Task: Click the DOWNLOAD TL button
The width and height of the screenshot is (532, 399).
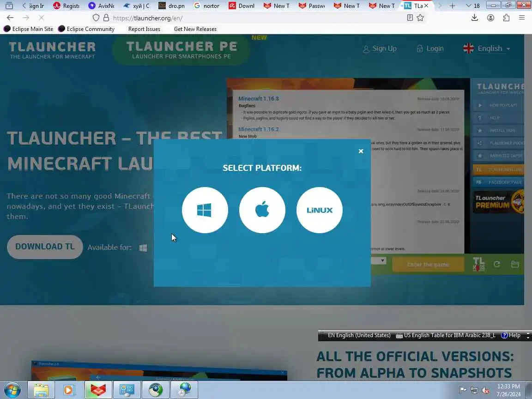Action: [x=45, y=247]
